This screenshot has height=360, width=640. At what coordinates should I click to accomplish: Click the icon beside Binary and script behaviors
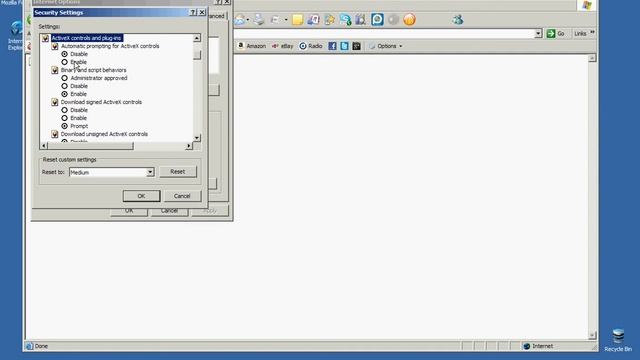coord(55,70)
